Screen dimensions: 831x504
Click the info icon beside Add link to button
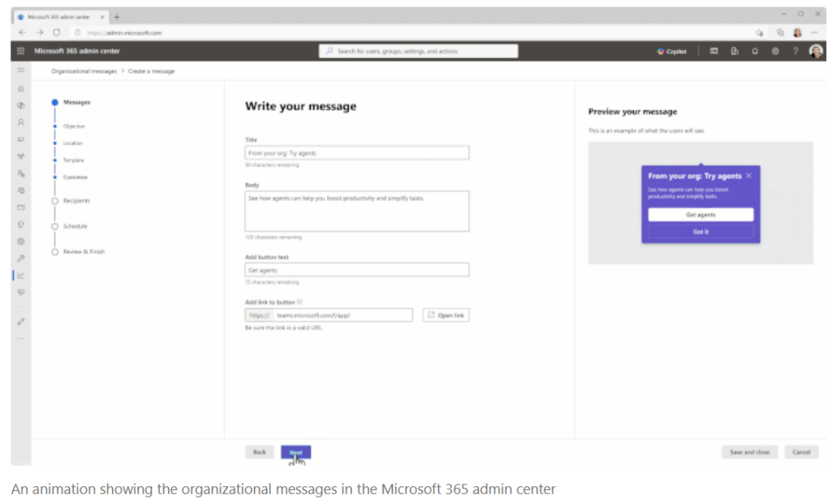coord(299,302)
